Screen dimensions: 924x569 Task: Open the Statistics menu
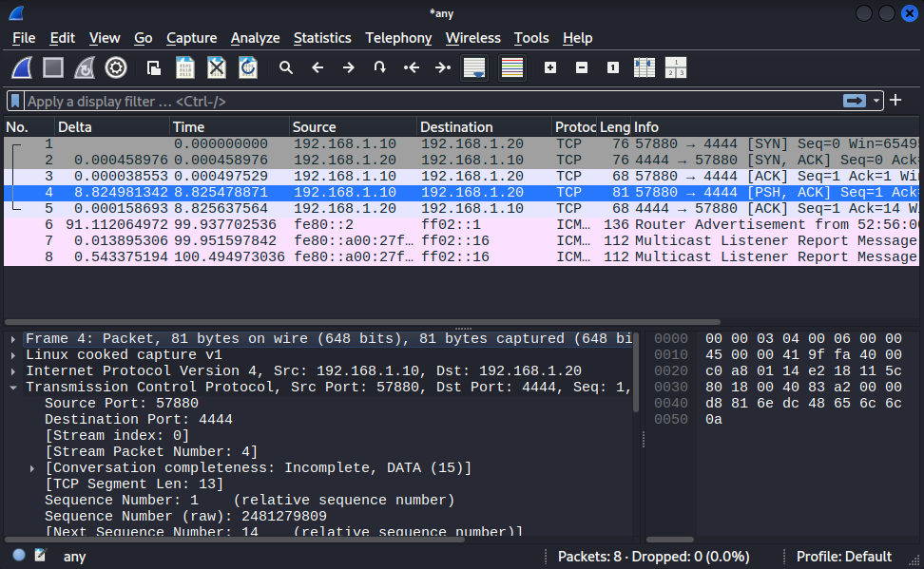[322, 38]
